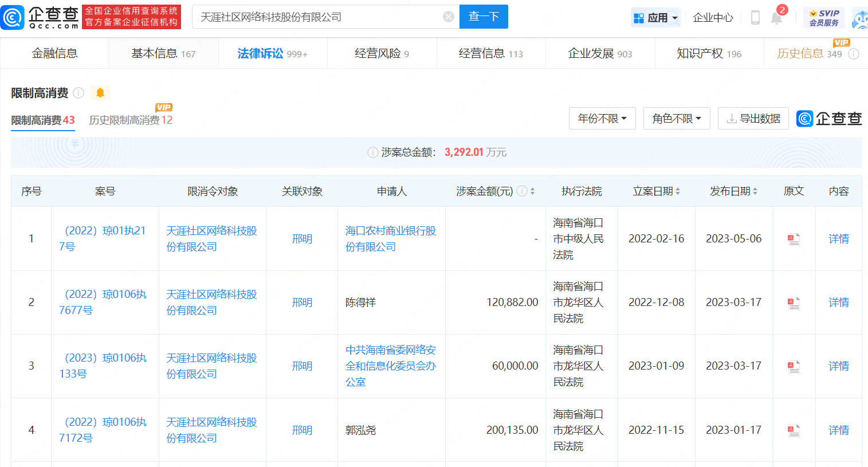Screen dimensions: 868x467
Task: Sort table by 立案日期
Action: tap(678, 191)
